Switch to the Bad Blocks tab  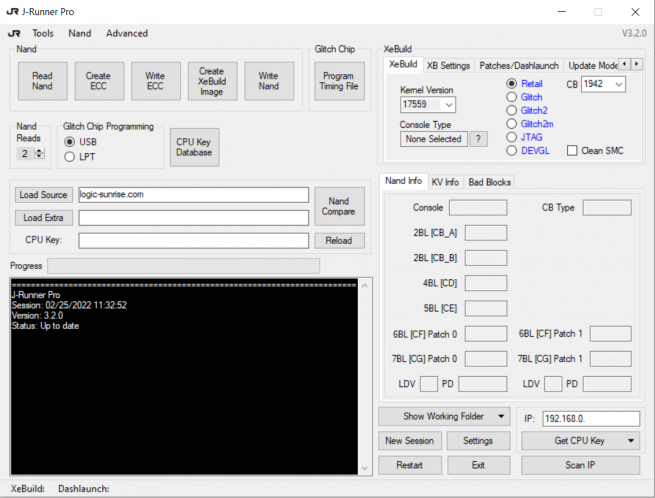(x=490, y=182)
